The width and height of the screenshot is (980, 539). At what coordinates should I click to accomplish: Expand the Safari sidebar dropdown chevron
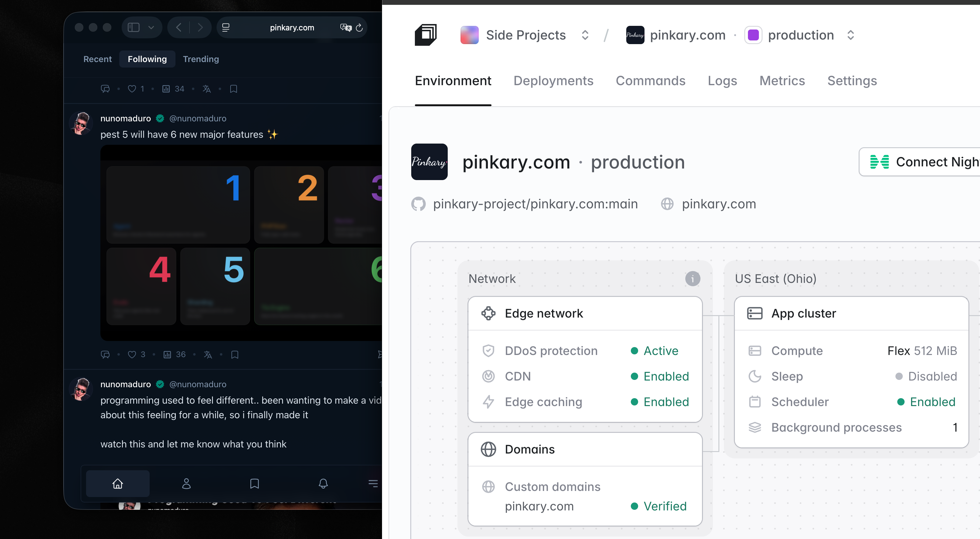coord(151,27)
